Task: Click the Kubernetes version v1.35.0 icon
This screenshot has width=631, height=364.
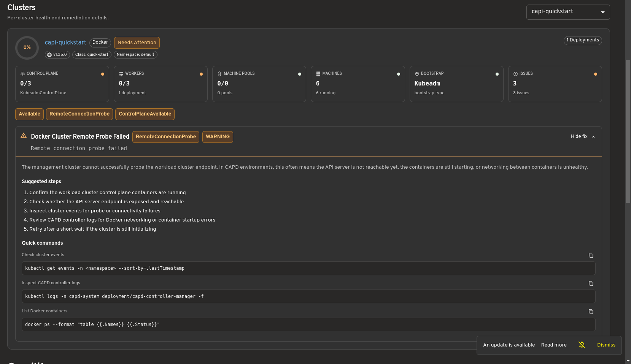Action: pyautogui.click(x=49, y=55)
